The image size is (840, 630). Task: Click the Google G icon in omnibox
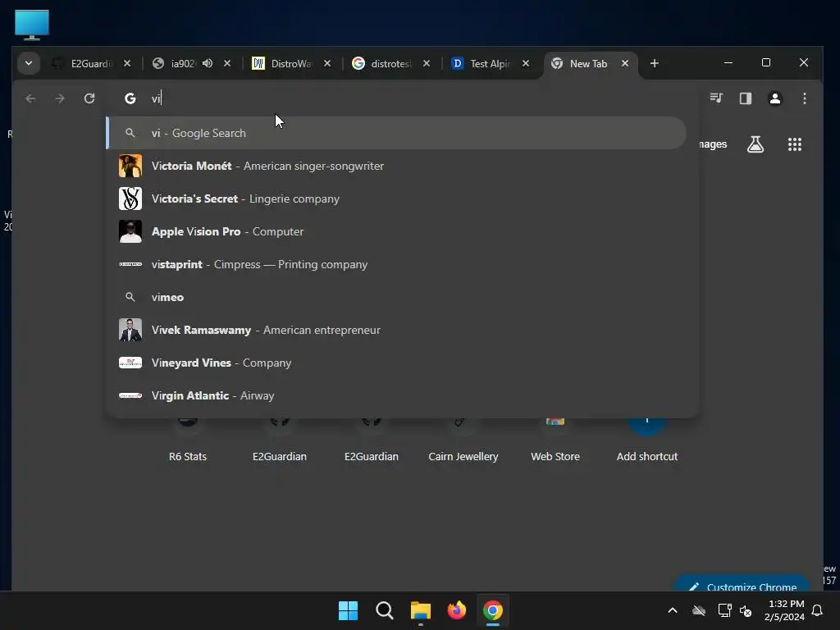pos(130,98)
